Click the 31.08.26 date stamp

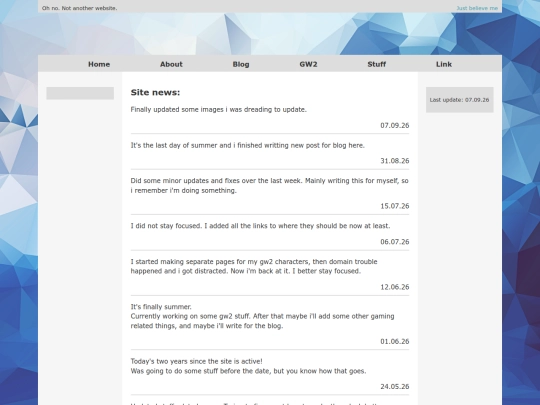[395, 161]
